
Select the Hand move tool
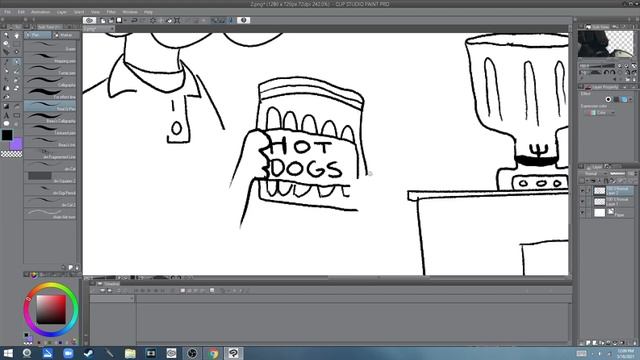pos(17,36)
